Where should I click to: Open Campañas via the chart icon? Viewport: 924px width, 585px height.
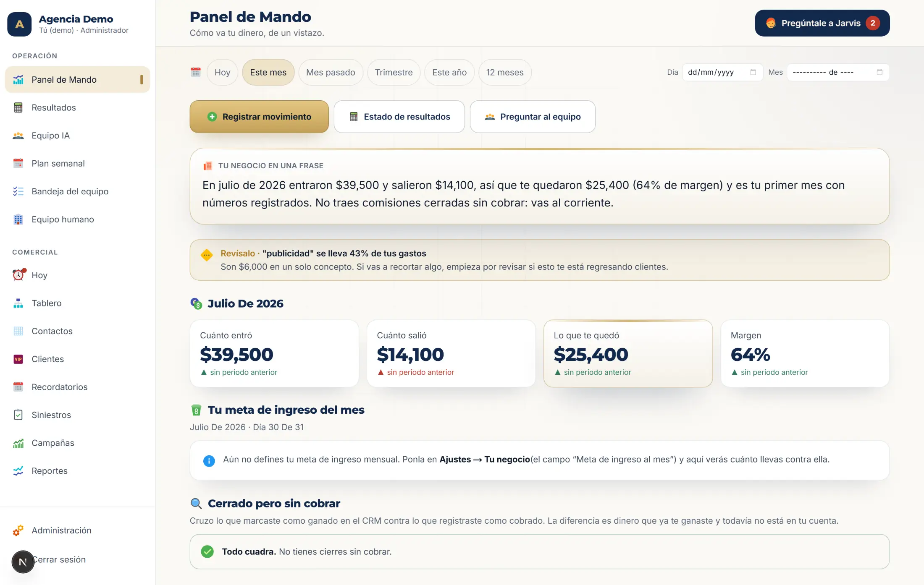pos(18,443)
